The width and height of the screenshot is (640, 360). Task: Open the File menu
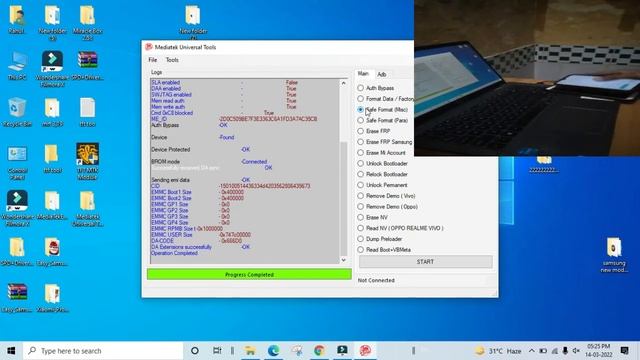pyautogui.click(x=153, y=60)
